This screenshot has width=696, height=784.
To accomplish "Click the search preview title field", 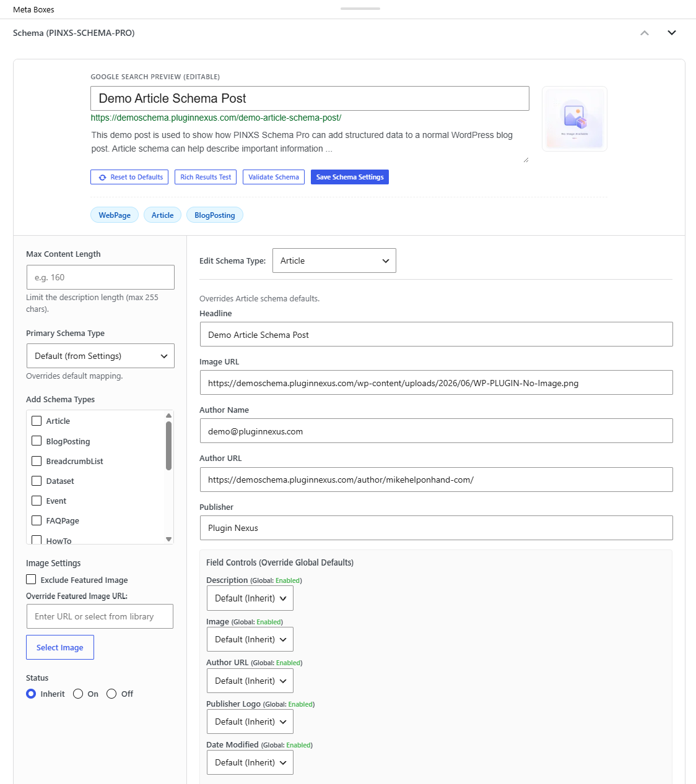I will point(310,98).
